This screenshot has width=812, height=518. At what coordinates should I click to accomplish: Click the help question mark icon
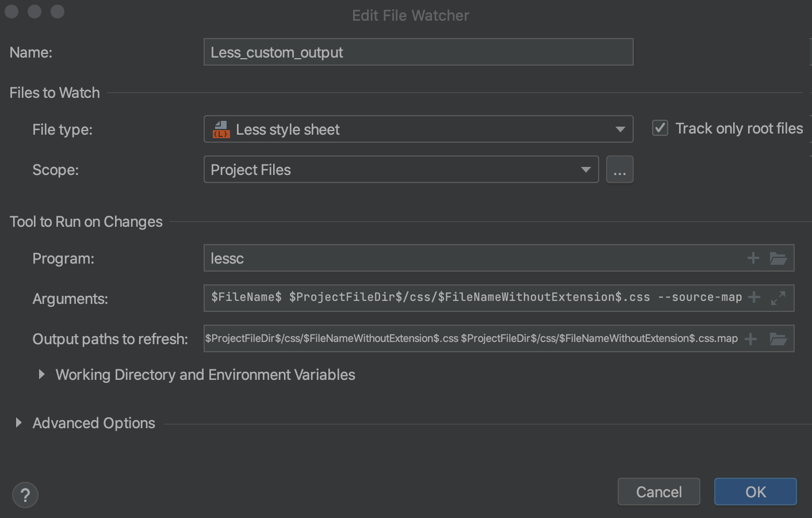pos(25,494)
